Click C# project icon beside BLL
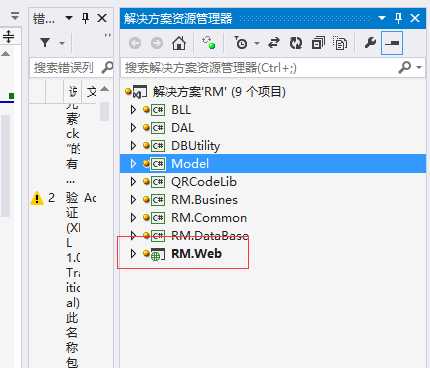This screenshot has width=430, height=368. pos(158,110)
